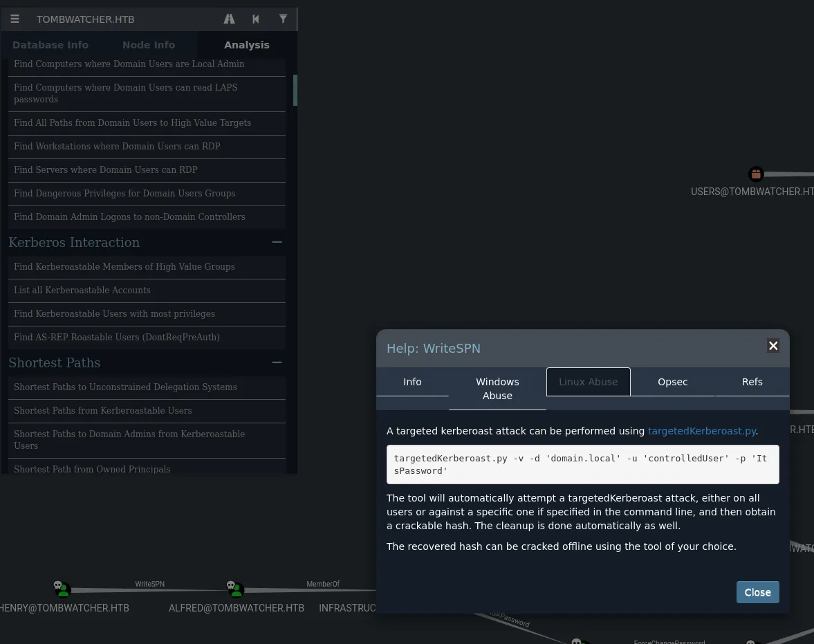Open the Windows Abuse tab
This screenshot has height=644, width=814.
(497, 389)
